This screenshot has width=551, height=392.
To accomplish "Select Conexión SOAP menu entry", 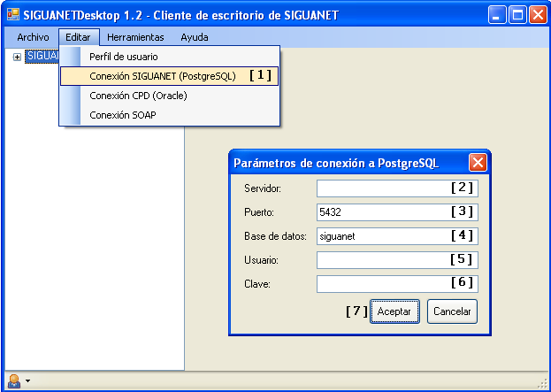I will [x=170, y=115].
